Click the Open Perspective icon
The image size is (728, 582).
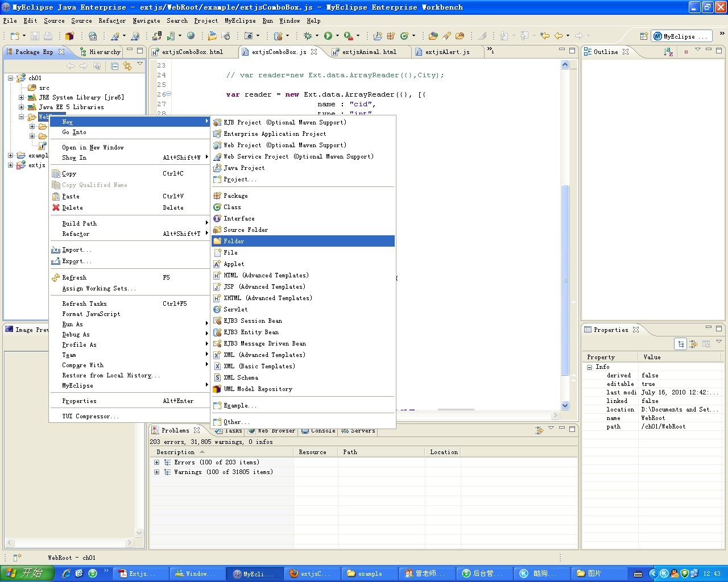pyautogui.click(x=644, y=36)
